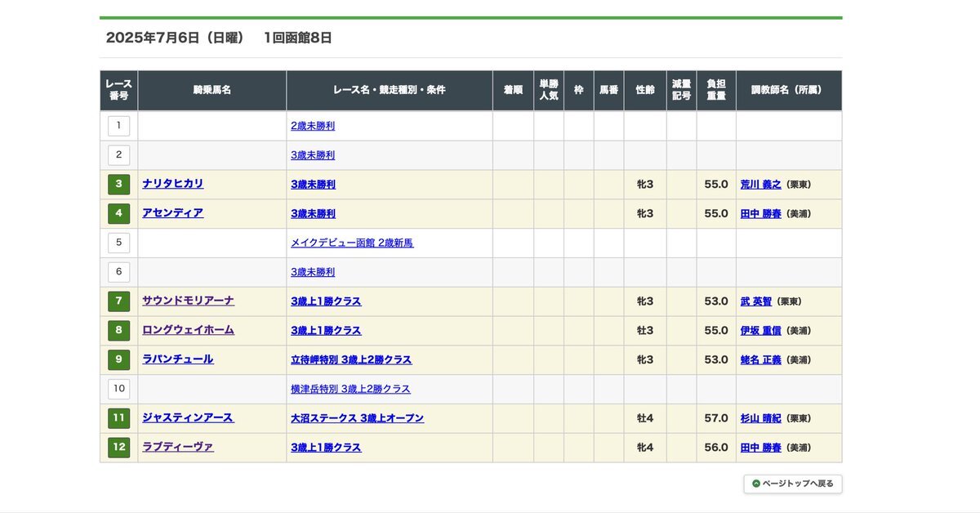Open trainer 田中 勝春 in アセンディア row

[x=761, y=214]
